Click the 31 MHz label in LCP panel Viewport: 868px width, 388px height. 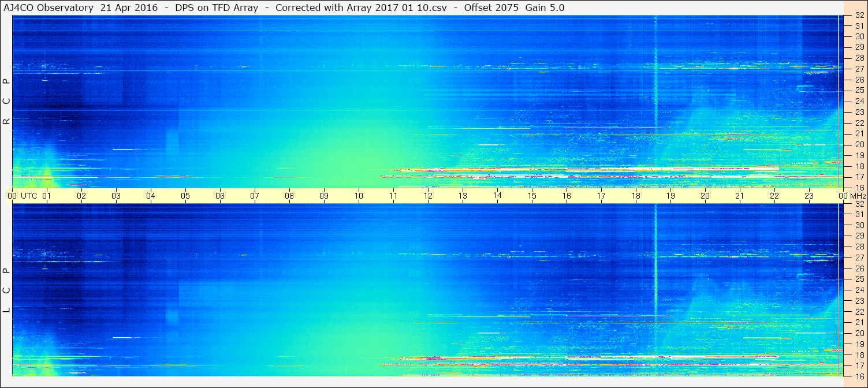tap(859, 214)
